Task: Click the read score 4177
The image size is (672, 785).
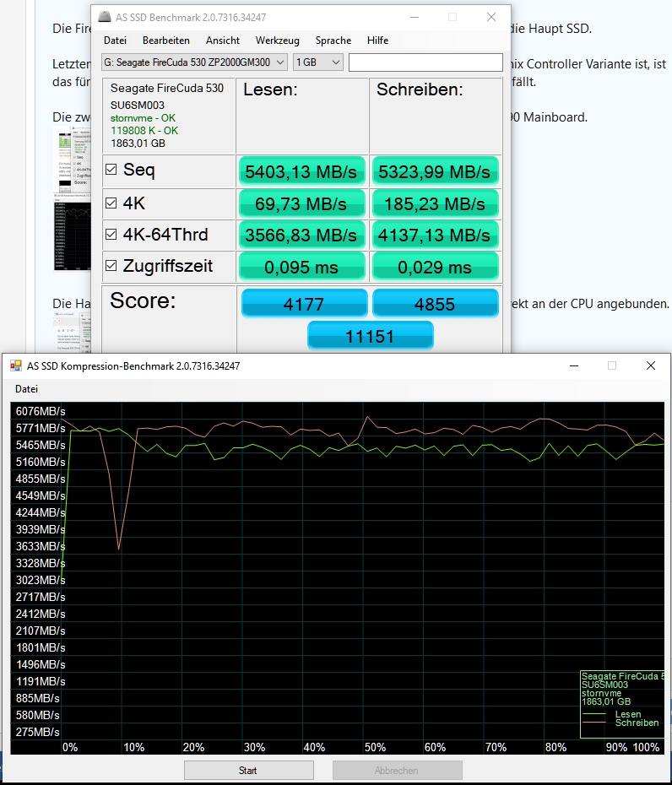Action: click(x=304, y=303)
